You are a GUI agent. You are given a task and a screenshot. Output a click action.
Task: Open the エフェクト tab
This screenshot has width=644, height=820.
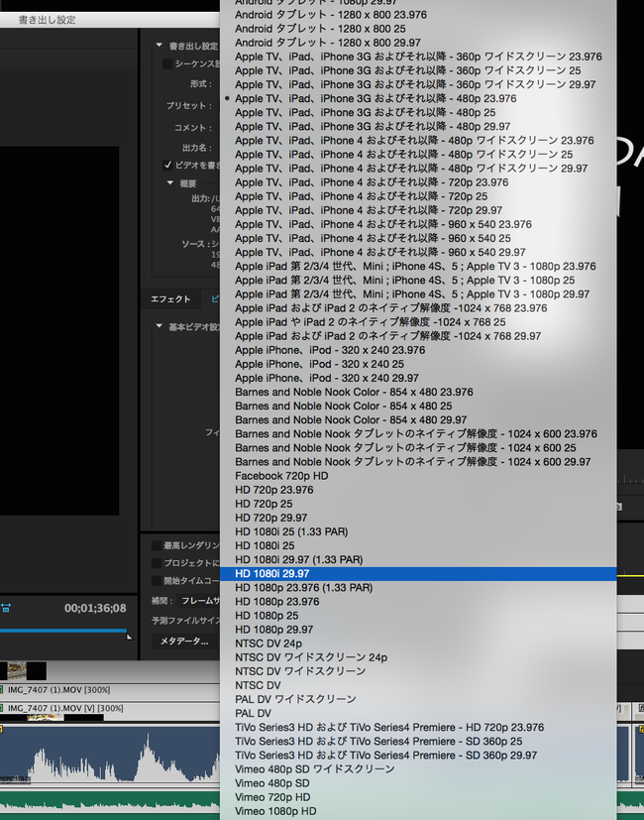(170, 299)
